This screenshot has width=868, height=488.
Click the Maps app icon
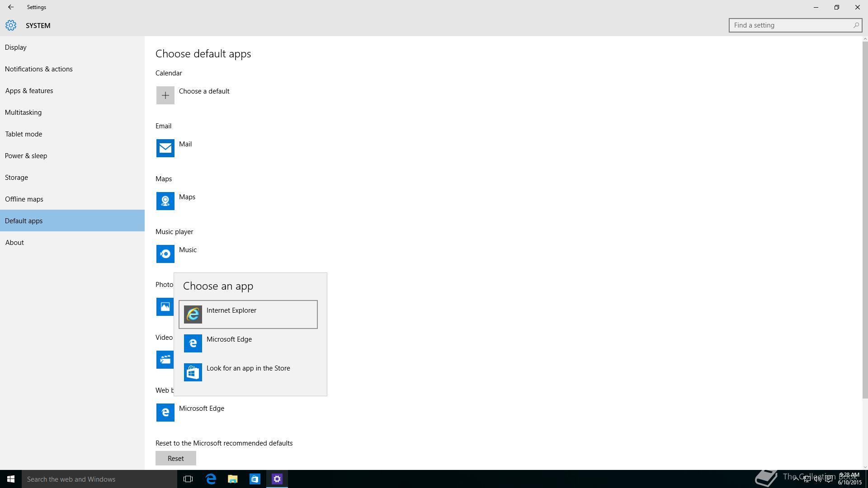(x=165, y=201)
